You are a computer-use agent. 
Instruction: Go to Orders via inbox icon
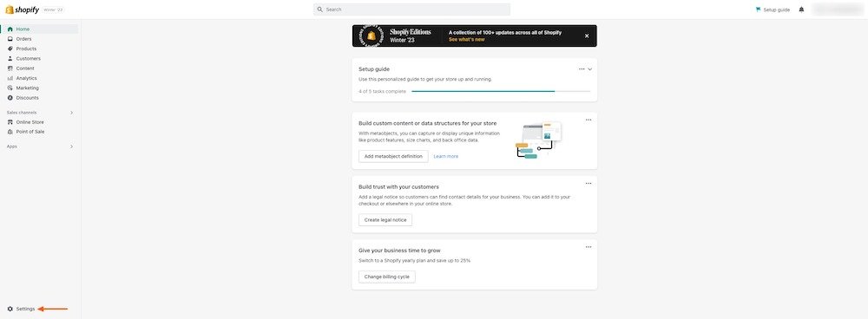[10, 39]
